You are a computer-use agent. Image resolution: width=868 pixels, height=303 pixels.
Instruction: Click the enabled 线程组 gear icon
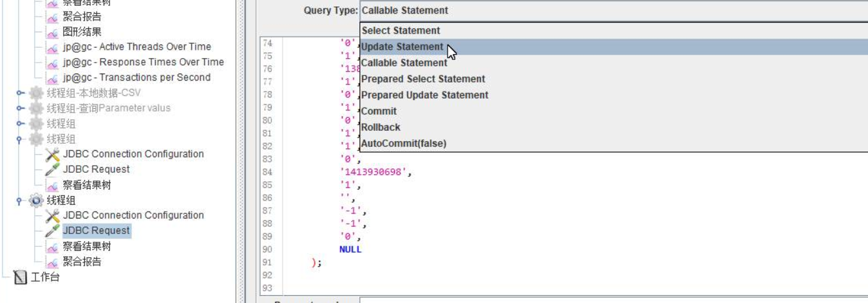[x=37, y=200]
